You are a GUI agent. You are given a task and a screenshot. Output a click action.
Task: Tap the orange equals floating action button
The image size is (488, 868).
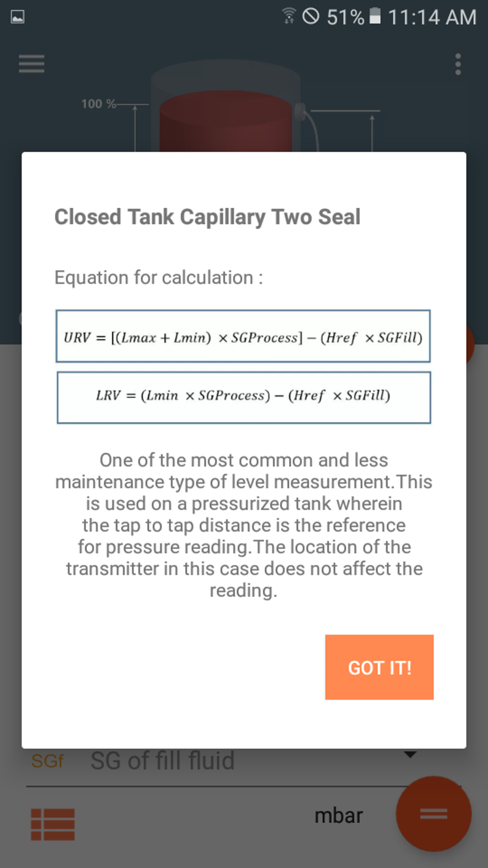433,813
